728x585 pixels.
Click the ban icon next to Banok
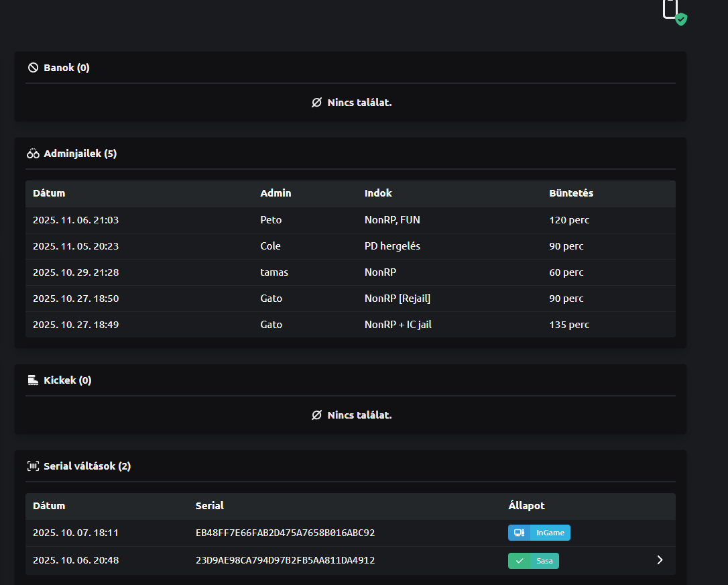[33, 68]
